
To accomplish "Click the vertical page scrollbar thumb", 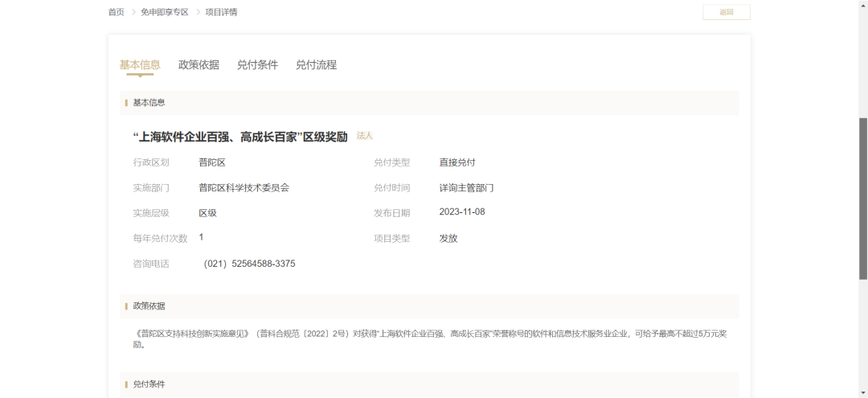I will click(863, 198).
